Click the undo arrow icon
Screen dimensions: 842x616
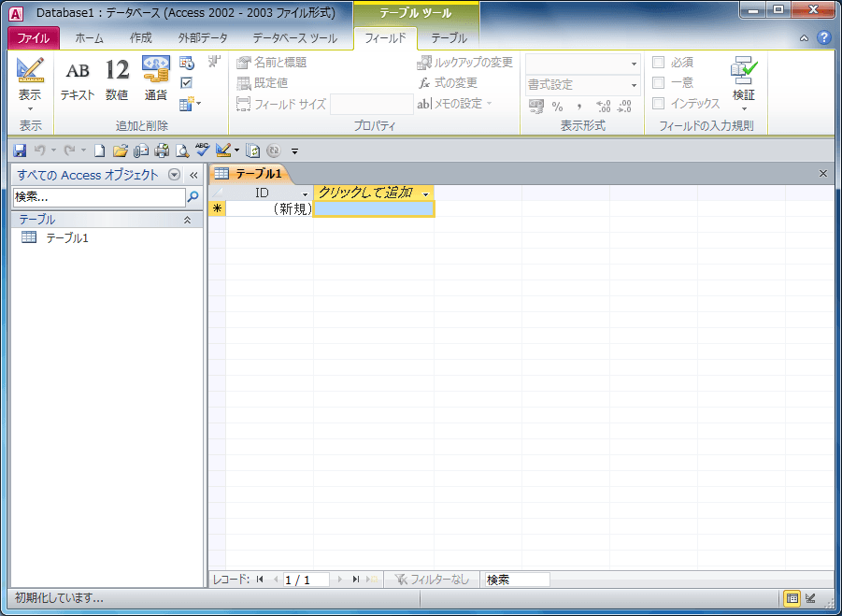pyautogui.click(x=40, y=150)
